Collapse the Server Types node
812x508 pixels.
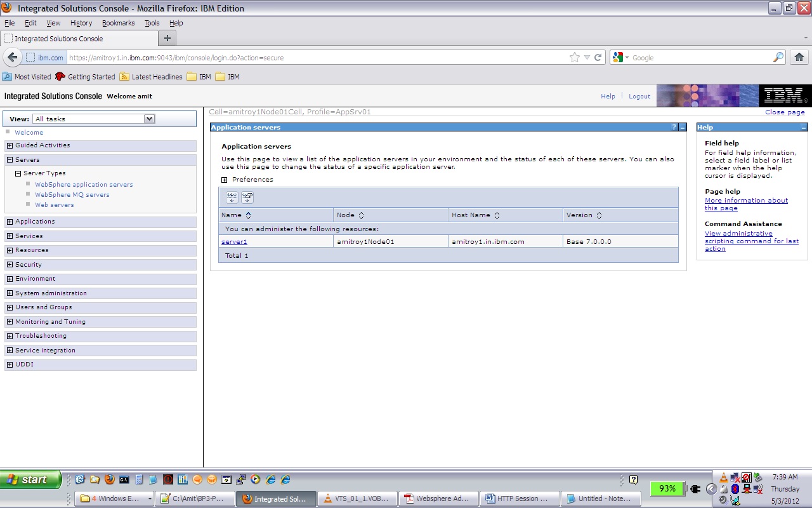click(x=18, y=173)
